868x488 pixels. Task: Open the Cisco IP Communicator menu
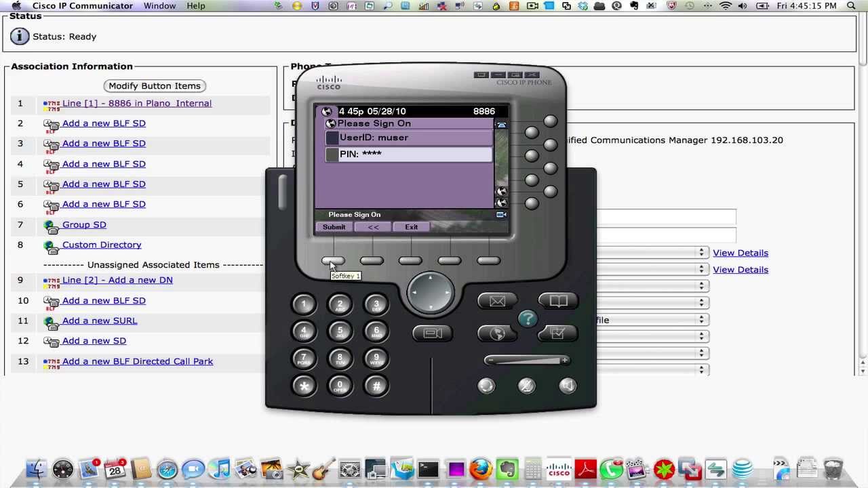(x=83, y=6)
